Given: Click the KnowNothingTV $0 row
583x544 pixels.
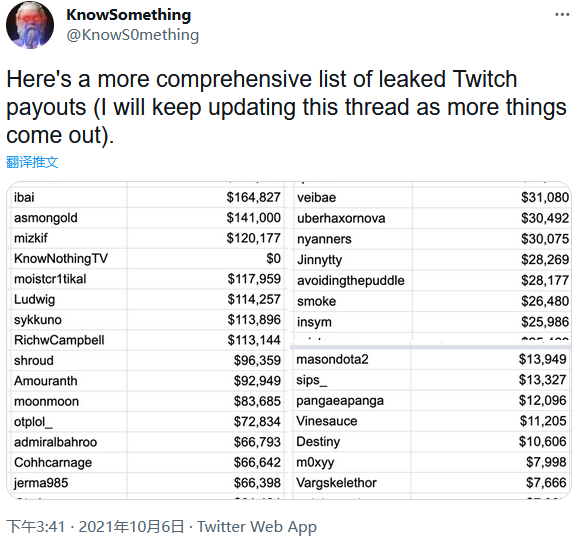Looking at the screenshot, I should (147, 258).
